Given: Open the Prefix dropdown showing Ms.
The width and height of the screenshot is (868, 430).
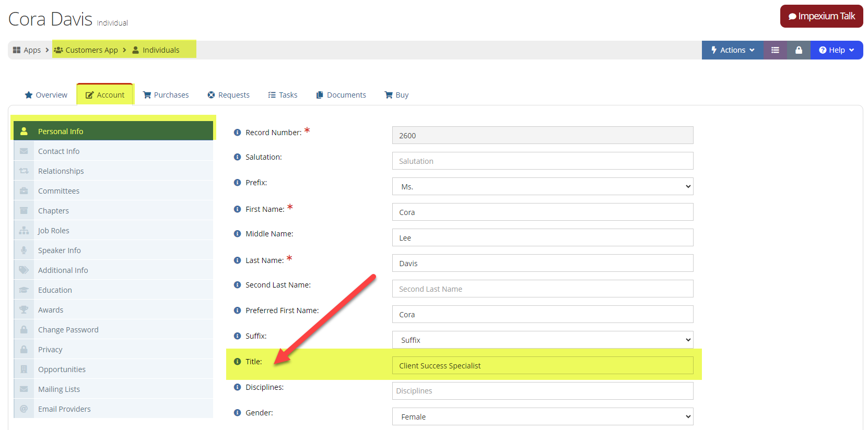Looking at the screenshot, I should (543, 186).
